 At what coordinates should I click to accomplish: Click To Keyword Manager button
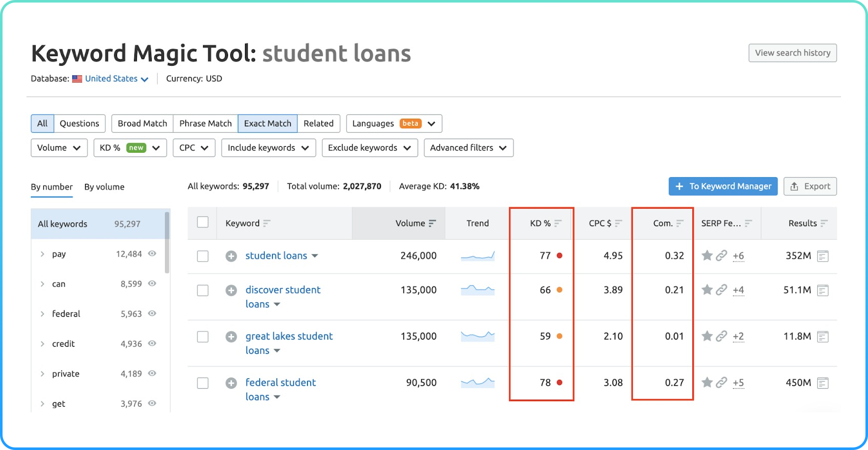click(x=723, y=186)
